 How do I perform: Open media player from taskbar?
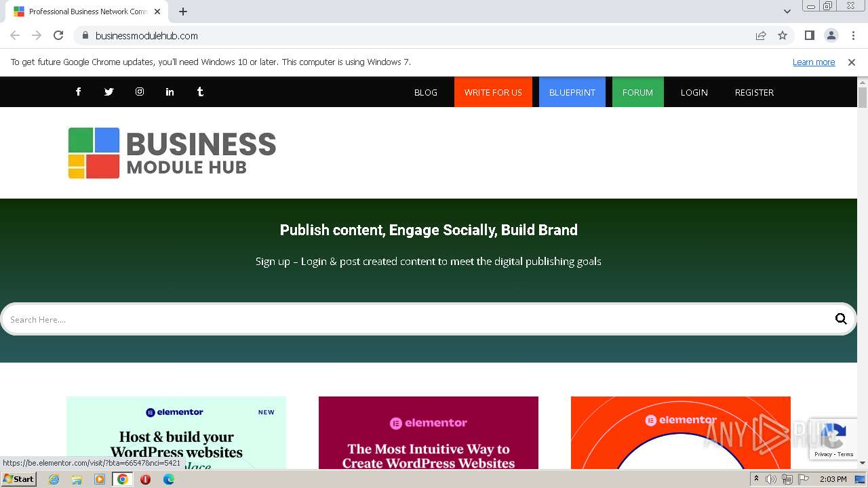tap(100, 479)
